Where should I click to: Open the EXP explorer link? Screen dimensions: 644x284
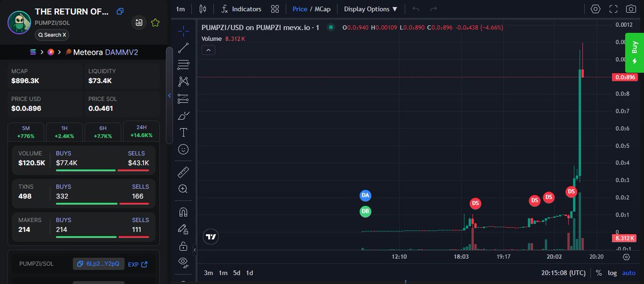[x=137, y=264]
